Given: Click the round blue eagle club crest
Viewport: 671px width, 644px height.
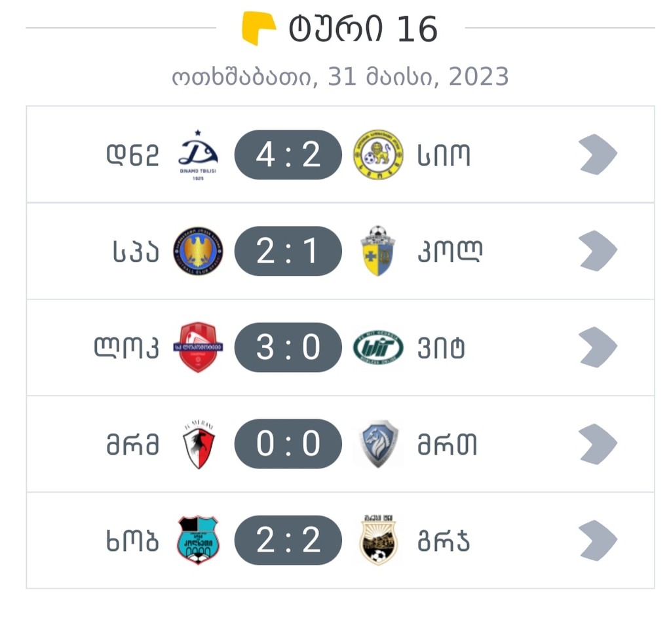Looking at the screenshot, I should [198, 251].
